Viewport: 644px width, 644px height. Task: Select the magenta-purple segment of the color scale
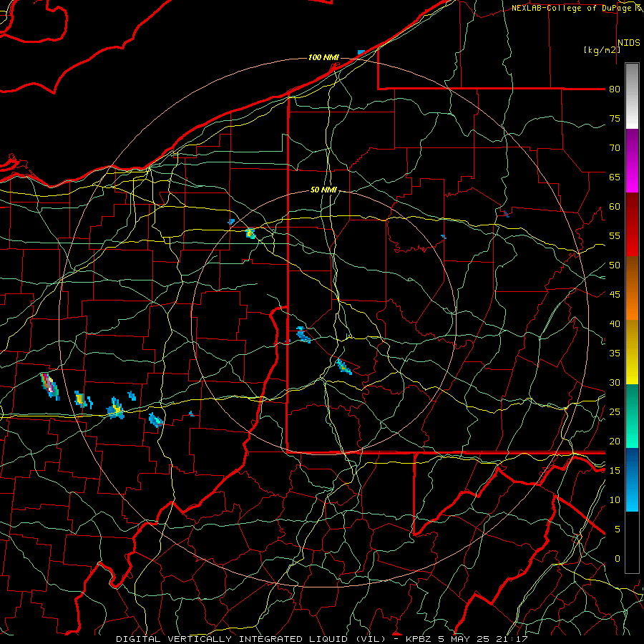pos(632,160)
